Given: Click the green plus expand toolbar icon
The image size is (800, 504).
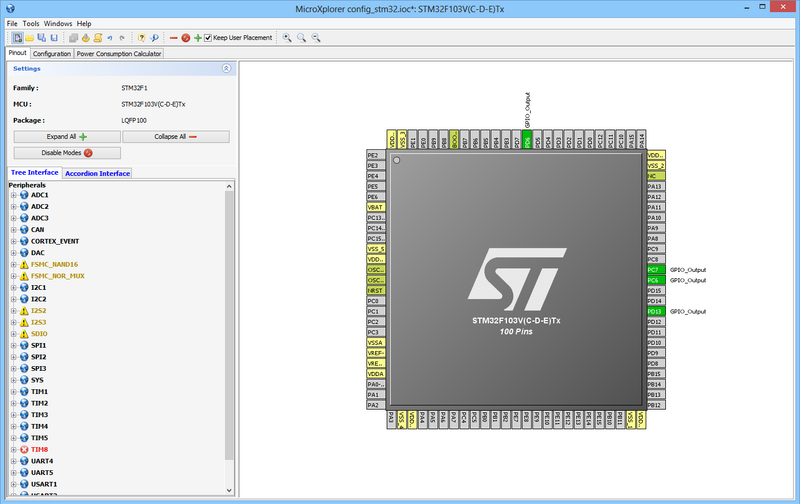Looking at the screenshot, I should tap(198, 38).
